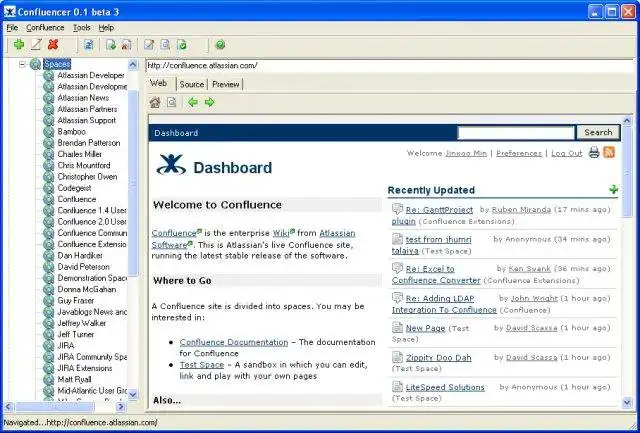Select the Matt Ryall space
Viewport: 640px width, 433px height.
click(x=74, y=380)
